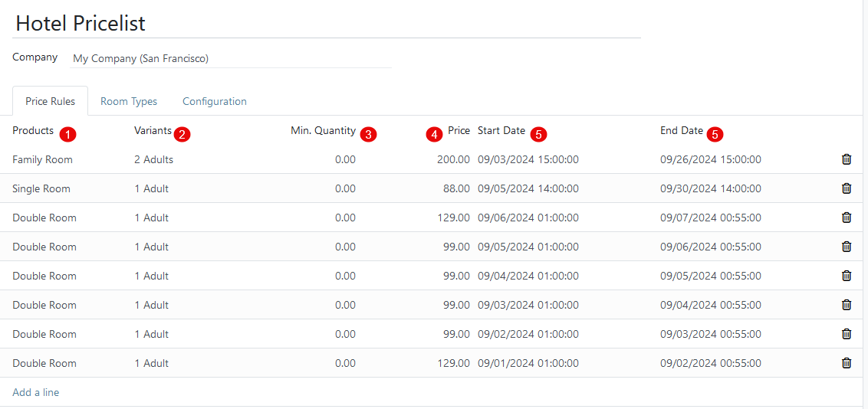Screen dimensions: 868x409
Task: Delete Double Room rule starting 09/06/2024
Action: click(x=847, y=218)
